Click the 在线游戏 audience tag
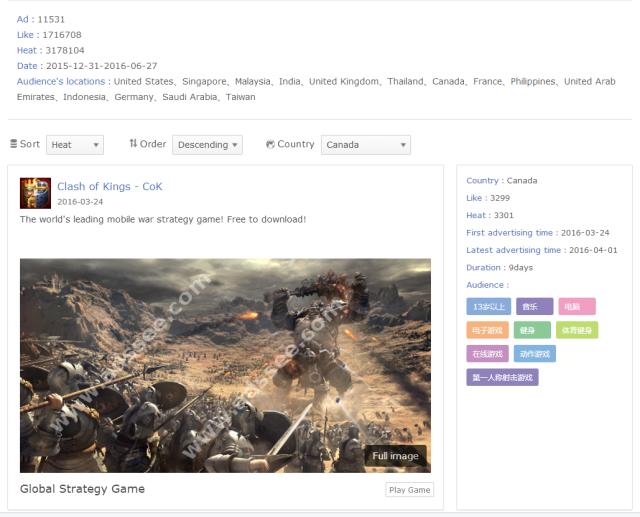 [x=489, y=354]
